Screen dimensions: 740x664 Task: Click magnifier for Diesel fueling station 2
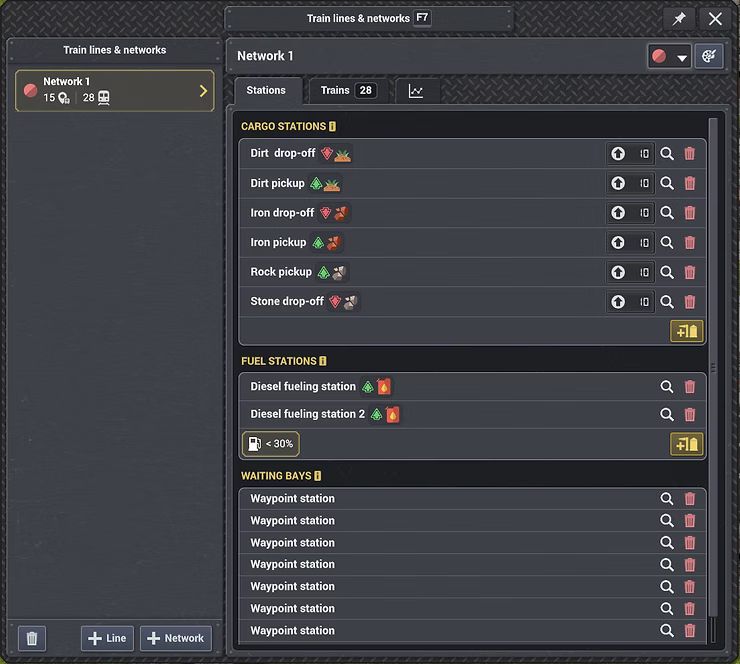(x=667, y=415)
